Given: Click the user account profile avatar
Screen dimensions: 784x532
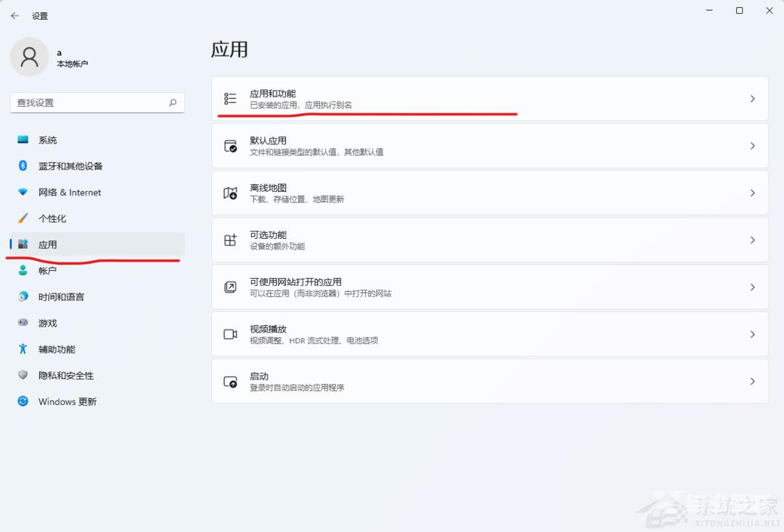Looking at the screenshot, I should (x=29, y=57).
